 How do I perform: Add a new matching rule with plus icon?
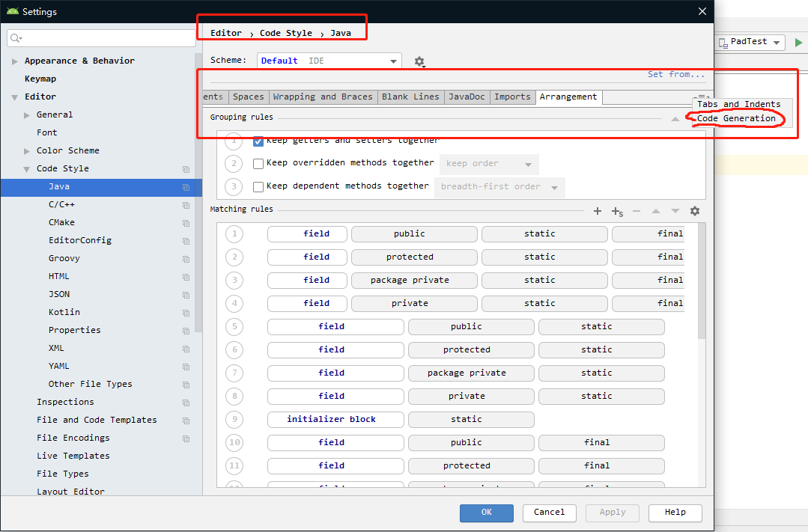pyautogui.click(x=598, y=211)
